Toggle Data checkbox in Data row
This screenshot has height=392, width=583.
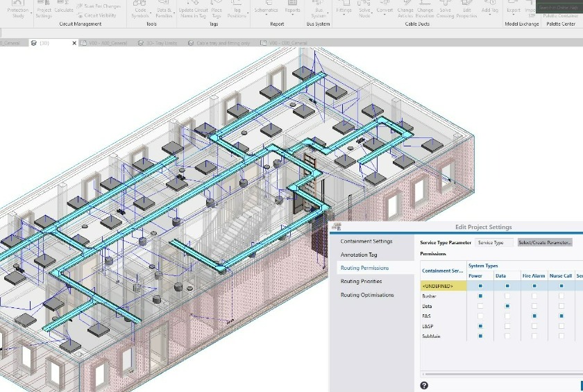click(x=507, y=306)
